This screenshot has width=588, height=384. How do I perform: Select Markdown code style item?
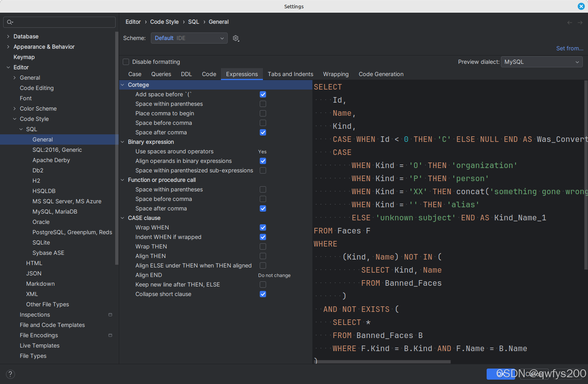click(40, 284)
